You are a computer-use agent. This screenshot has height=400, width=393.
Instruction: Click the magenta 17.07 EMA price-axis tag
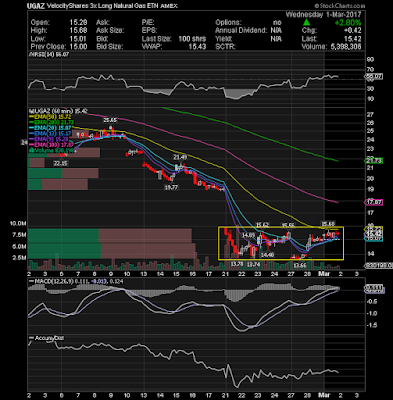pyautogui.click(x=374, y=202)
